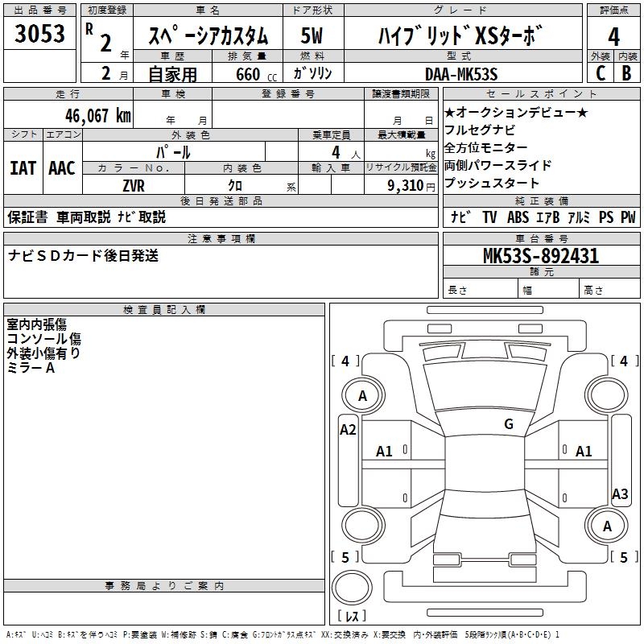Click the seating capacity value 4 人

(x=346, y=152)
